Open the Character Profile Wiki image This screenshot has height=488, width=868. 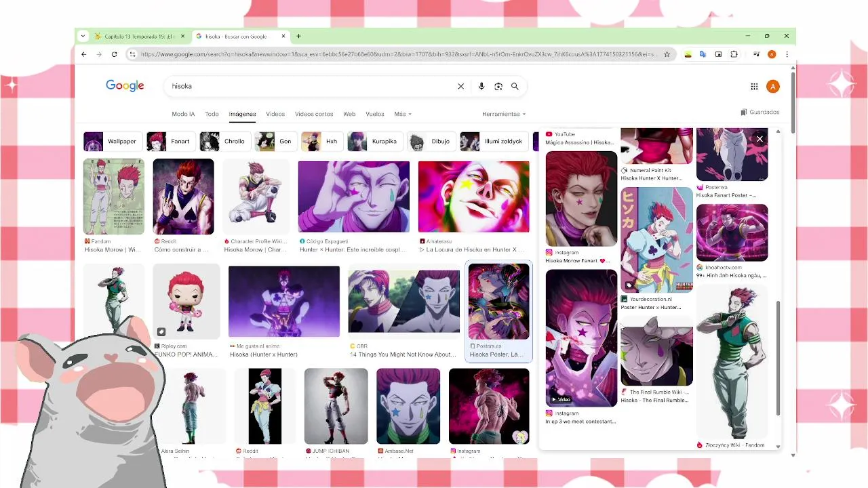pyautogui.click(x=256, y=197)
